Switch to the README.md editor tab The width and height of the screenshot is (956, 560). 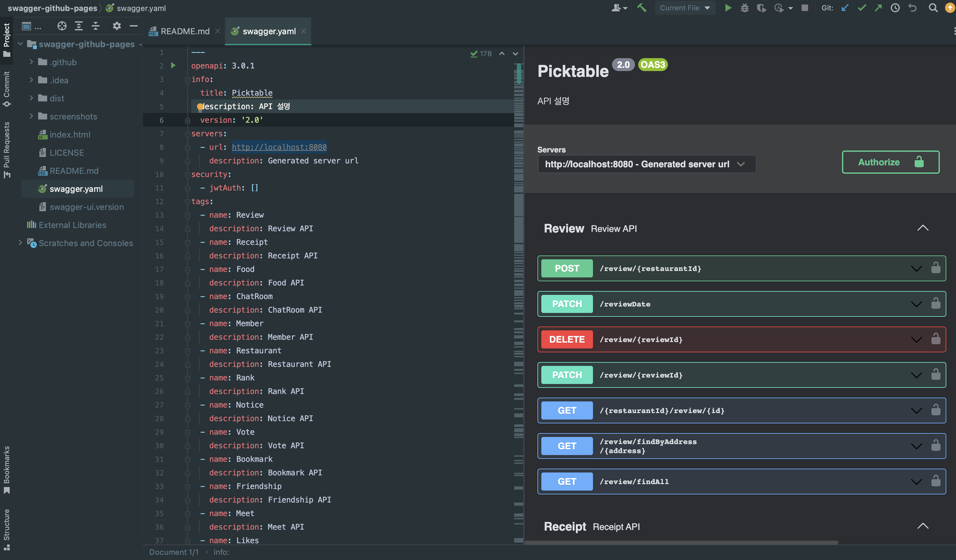tap(184, 31)
